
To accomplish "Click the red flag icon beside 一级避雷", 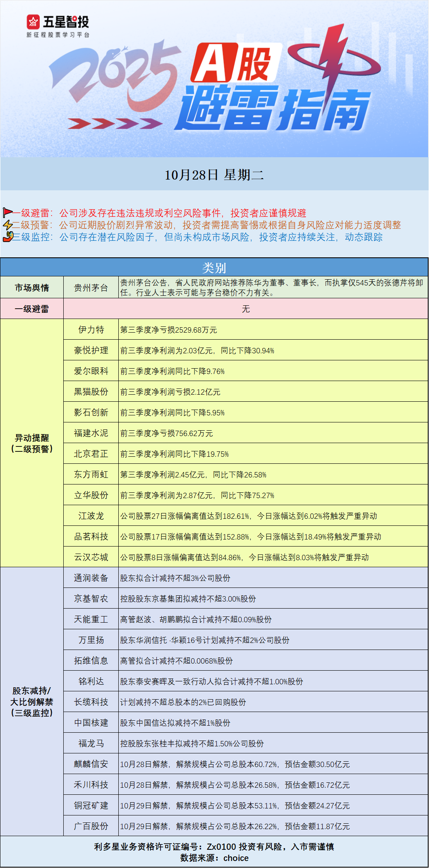I will click(x=7, y=213).
